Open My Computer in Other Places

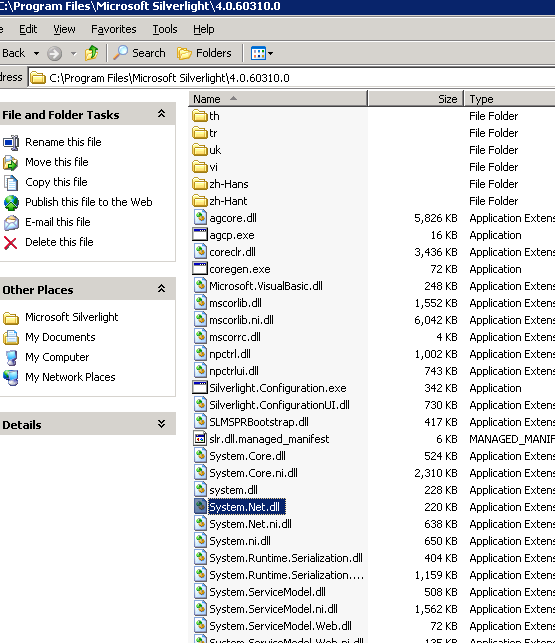[x=57, y=357]
